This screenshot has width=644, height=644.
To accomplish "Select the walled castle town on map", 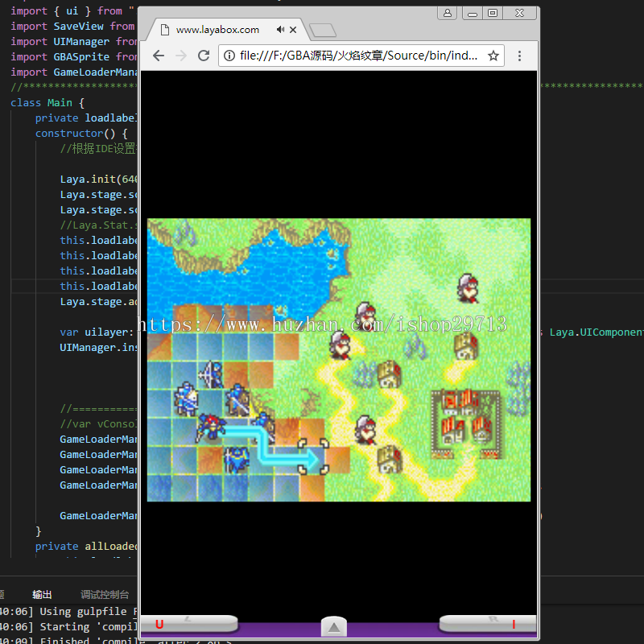I will click(466, 424).
